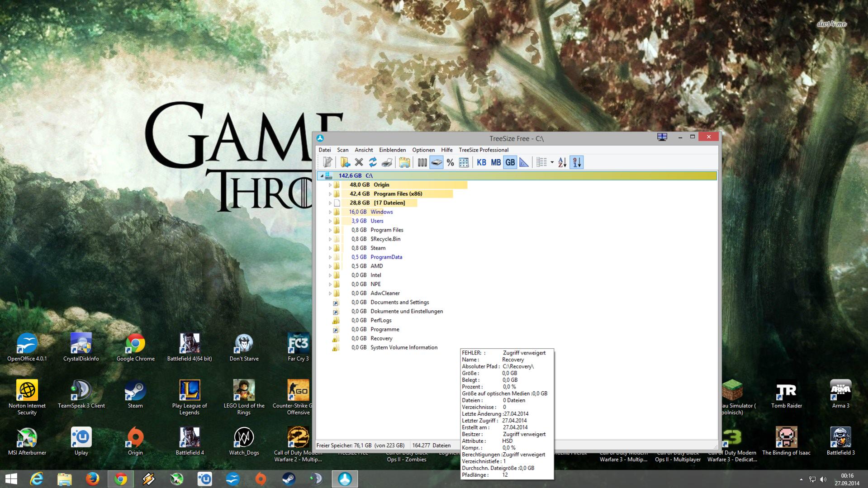868x488 pixels.
Task: Switch size units to KB
Action: coord(481,162)
